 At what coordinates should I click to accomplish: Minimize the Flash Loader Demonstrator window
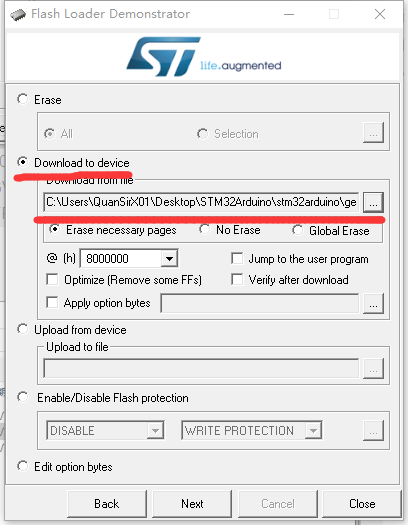[x=289, y=14]
